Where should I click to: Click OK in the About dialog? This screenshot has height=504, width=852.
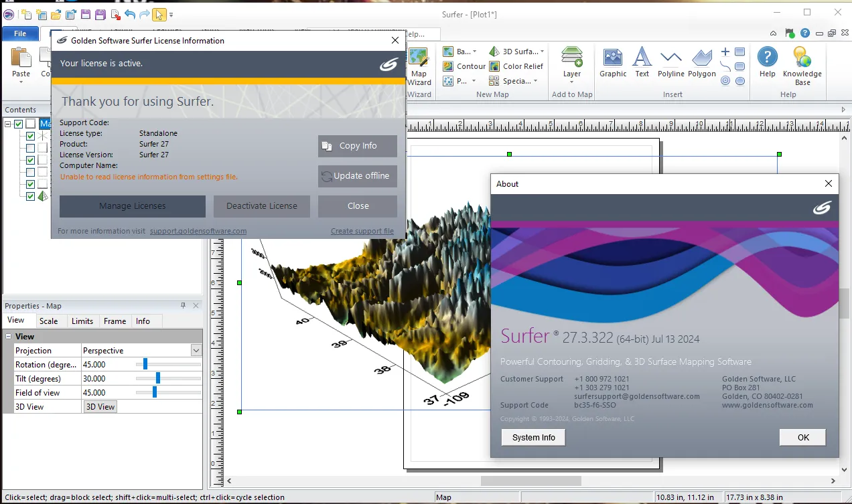pos(803,438)
